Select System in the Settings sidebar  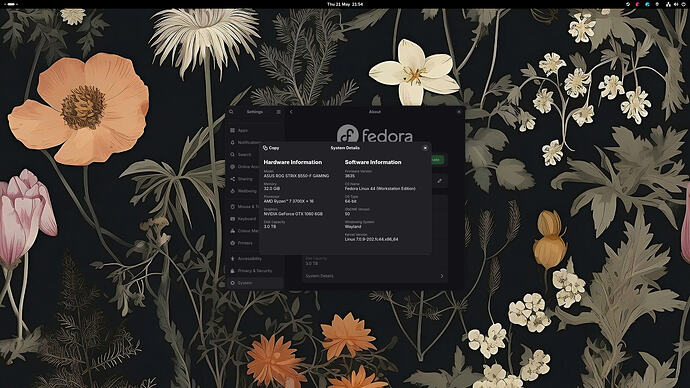point(255,283)
